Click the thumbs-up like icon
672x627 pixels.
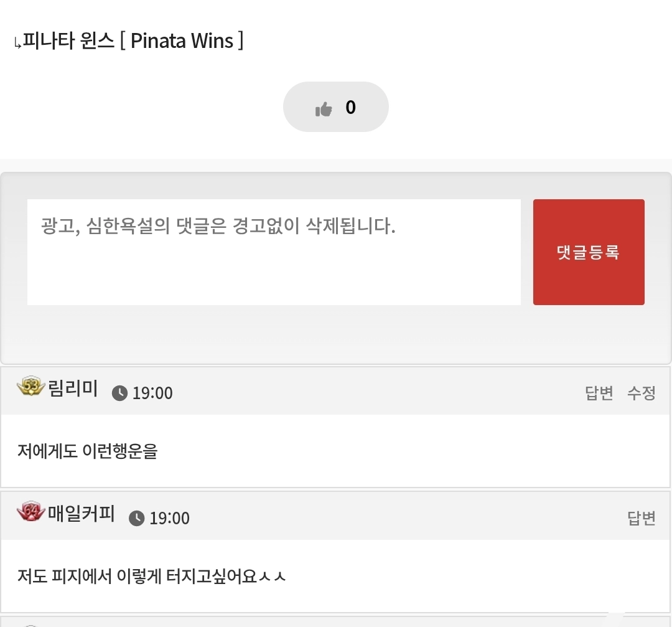coord(324,110)
